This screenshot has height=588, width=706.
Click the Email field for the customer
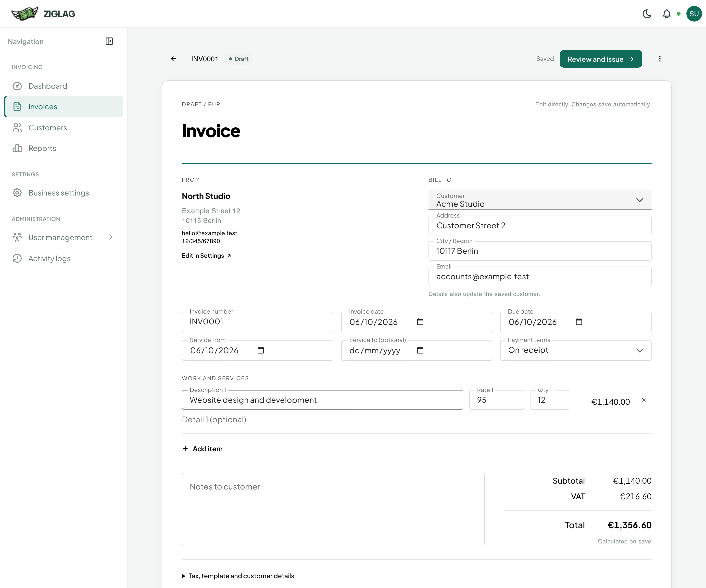(540, 277)
